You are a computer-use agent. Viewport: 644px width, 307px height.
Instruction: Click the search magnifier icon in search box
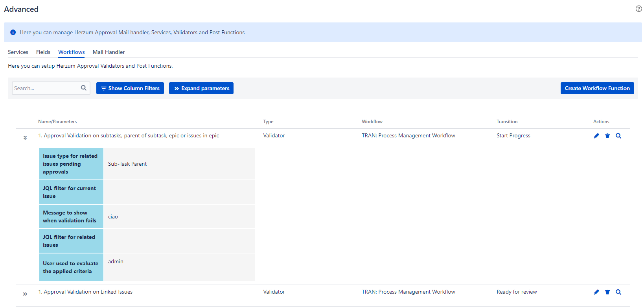point(84,88)
